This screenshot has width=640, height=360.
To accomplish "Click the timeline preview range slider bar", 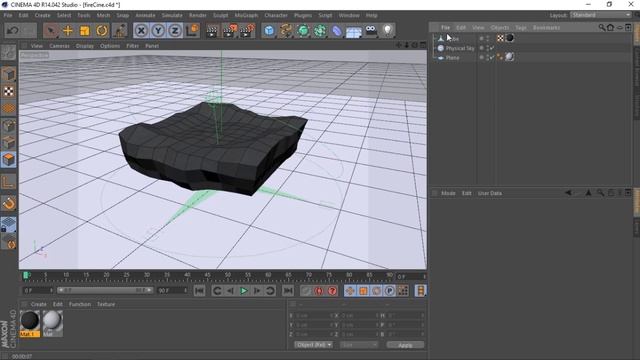I will coord(105,290).
